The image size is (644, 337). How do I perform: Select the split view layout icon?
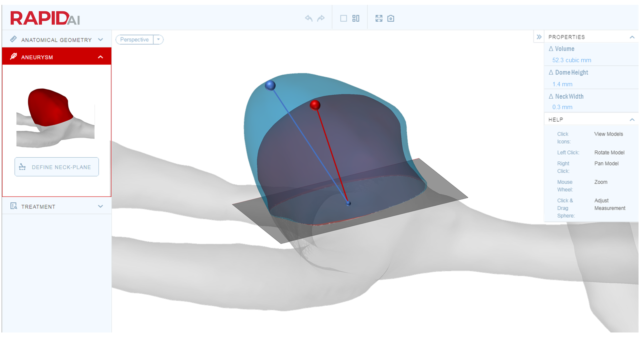tap(356, 18)
